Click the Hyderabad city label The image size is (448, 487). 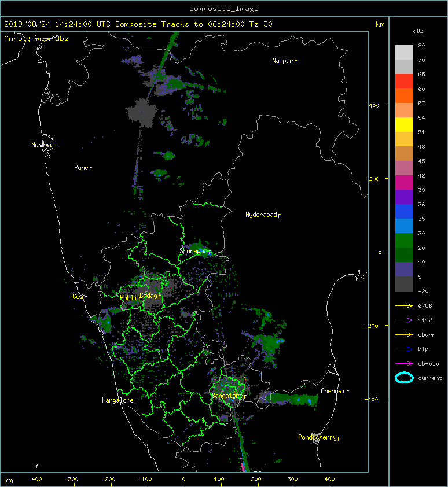263,215
